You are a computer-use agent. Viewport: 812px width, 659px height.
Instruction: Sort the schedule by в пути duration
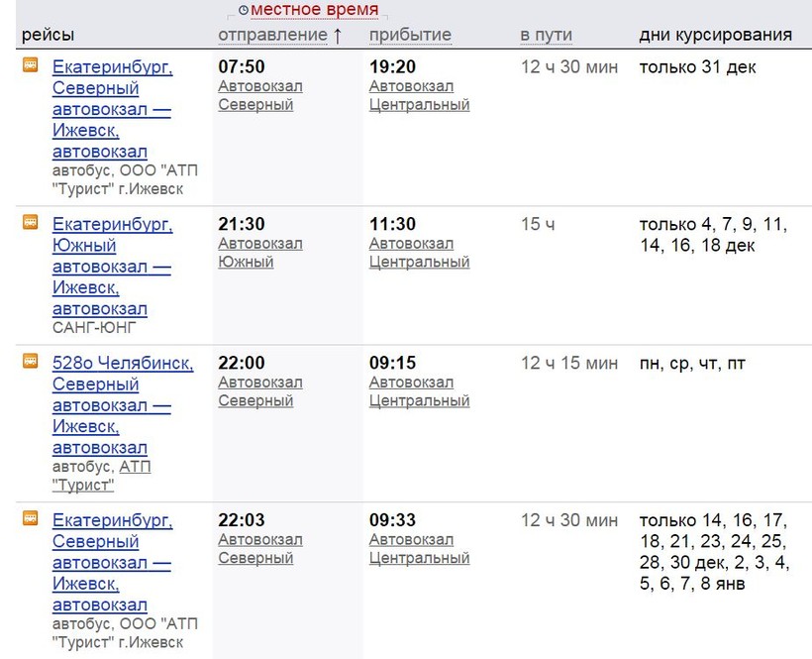(546, 36)
